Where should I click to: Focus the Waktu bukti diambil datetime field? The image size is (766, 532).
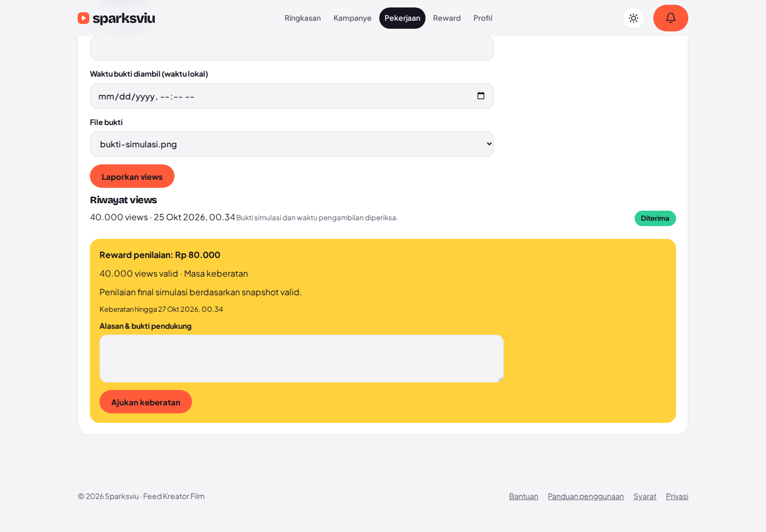coord(292,96)
